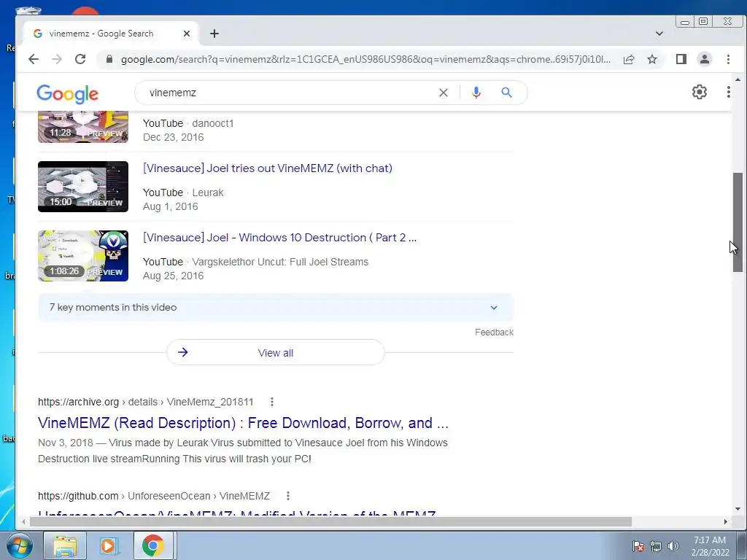This screenshot has width=747, height=560.
Task: Close the vinememz Google Search tab
Action: 187,34
